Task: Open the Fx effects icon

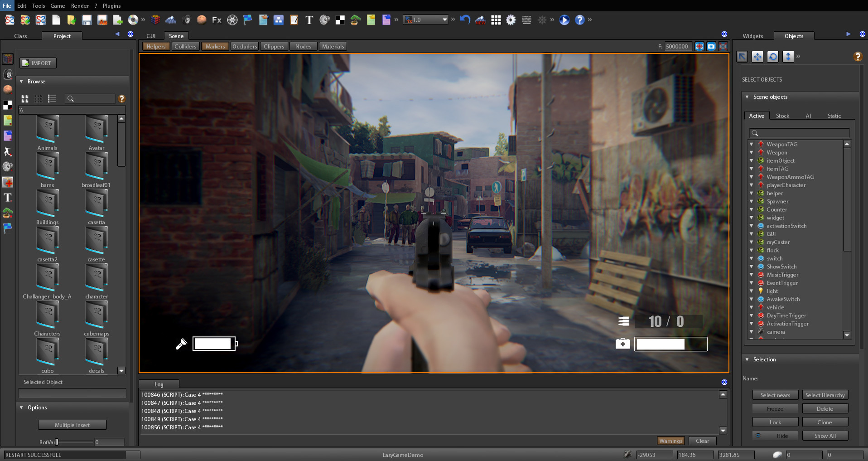Action: (216, 20)
